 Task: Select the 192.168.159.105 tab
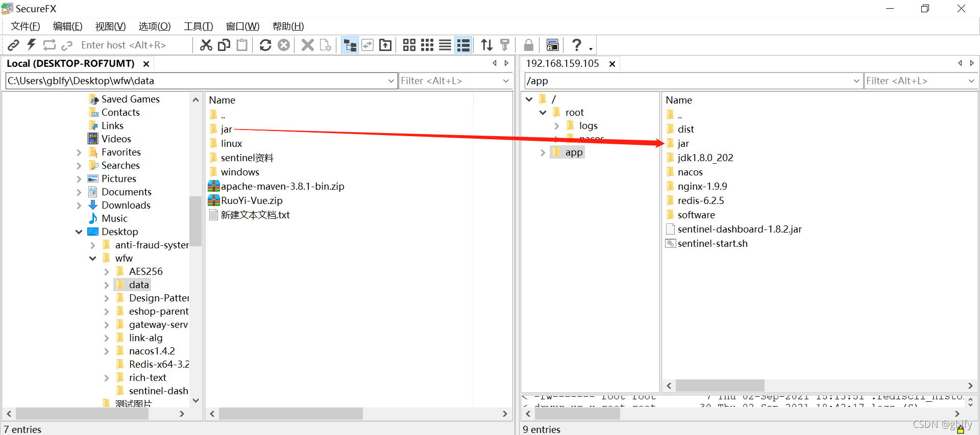pos(562,64)
